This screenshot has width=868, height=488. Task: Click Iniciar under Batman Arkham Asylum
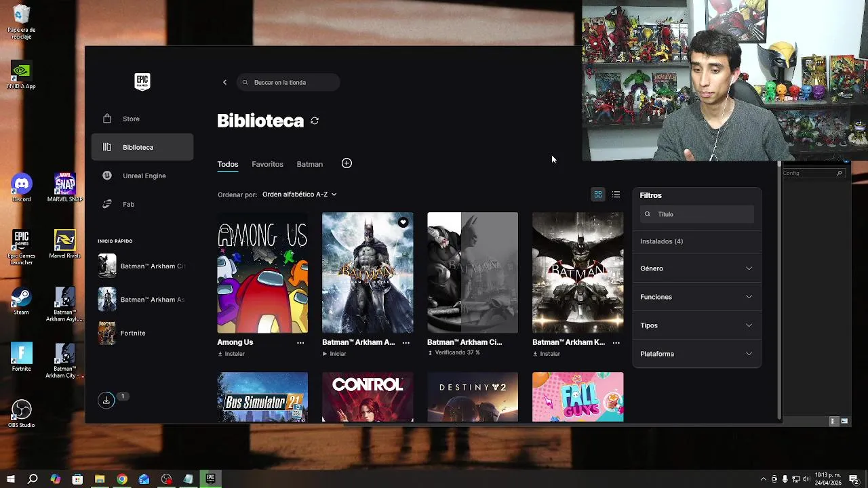tap(334, 354)
